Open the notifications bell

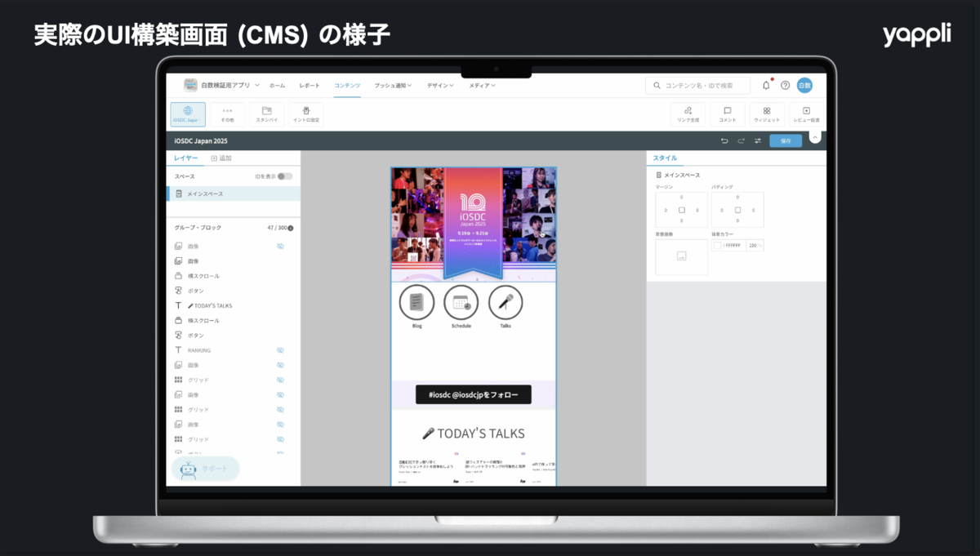tap(766, 85)
